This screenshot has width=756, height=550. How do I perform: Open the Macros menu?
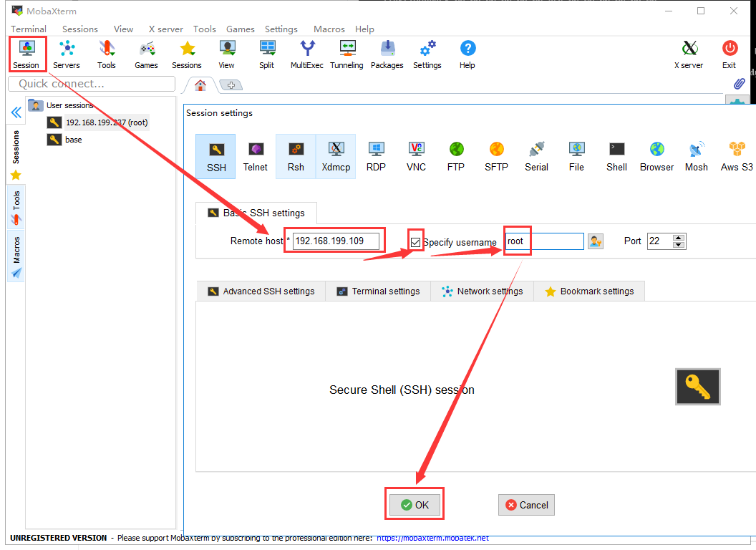point(329,29)
